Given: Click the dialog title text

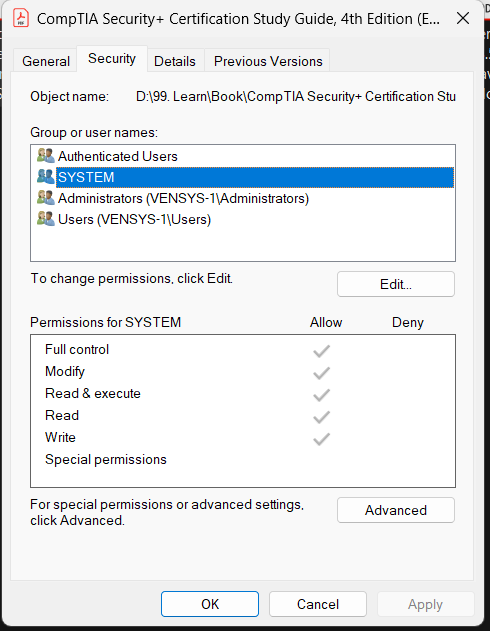Looking at the screenshot, I should point(238,19).
